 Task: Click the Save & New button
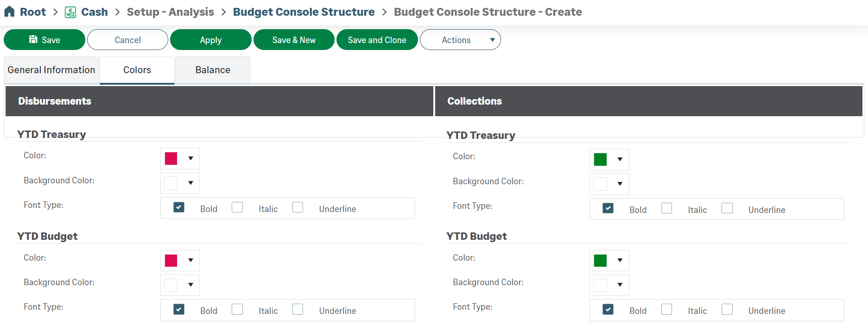pyautogui.click(x=294, y=40)
